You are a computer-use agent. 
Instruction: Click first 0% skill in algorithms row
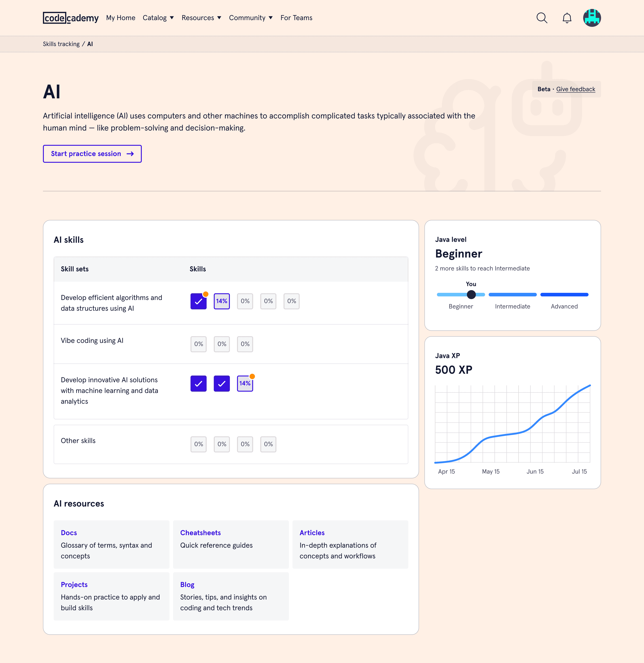(x=245, y=301)
